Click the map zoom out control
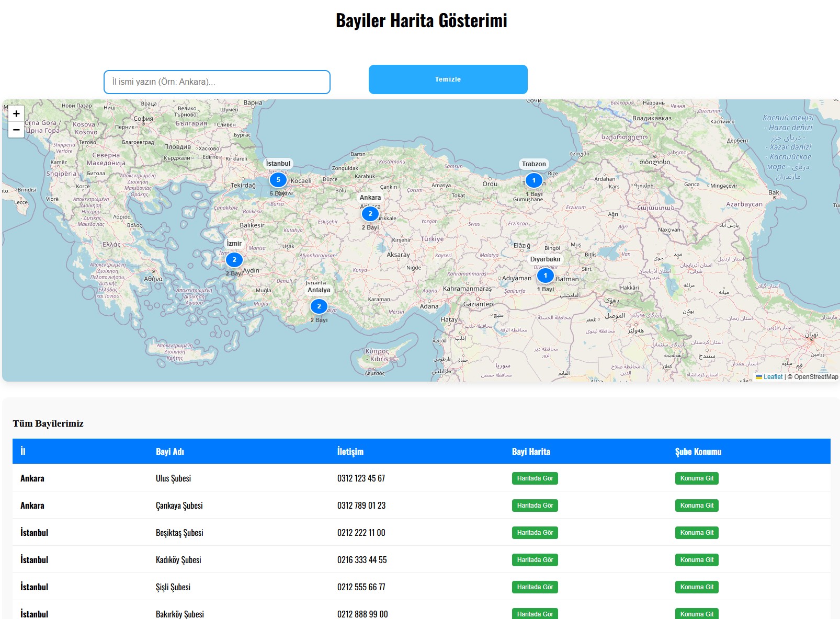The height and width of the screenshot is (619, 840). click(x=16, y=129)
